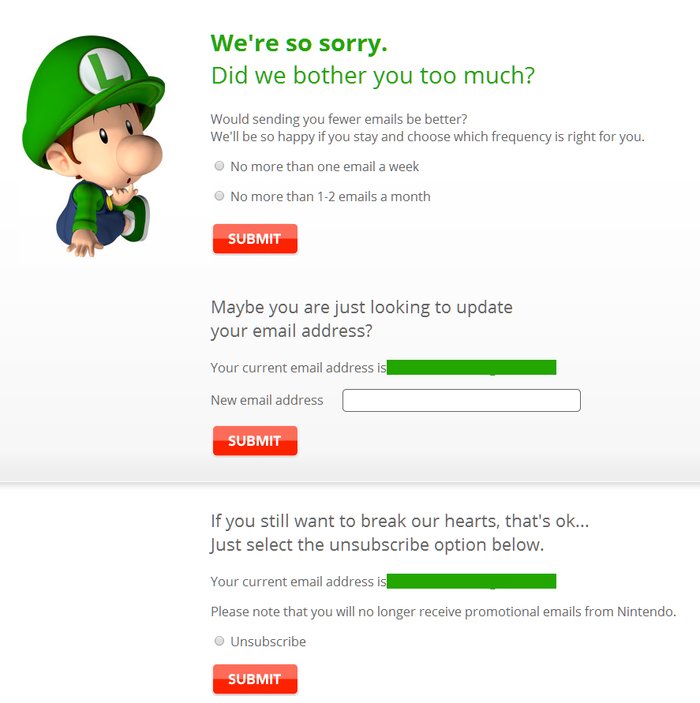The width and height of the screenshot is (700, 703).
Task: Select the one email a week radio button
Action: coord(219,166)
